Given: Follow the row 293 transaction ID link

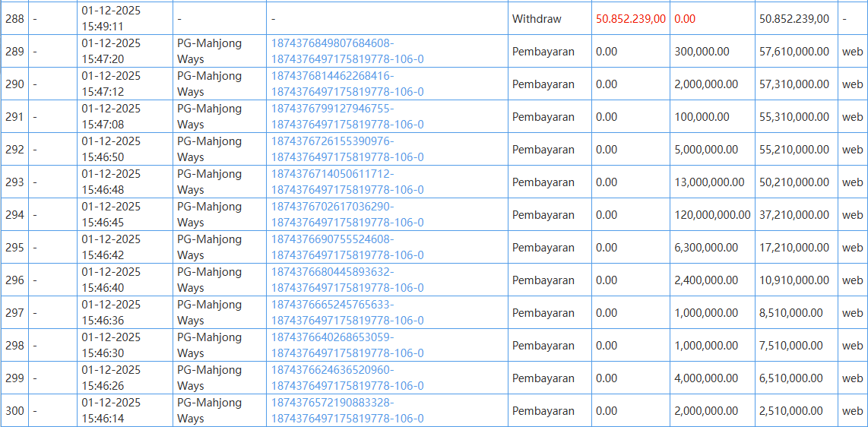Looking at the screenshot, I should (x=347, y=182).
